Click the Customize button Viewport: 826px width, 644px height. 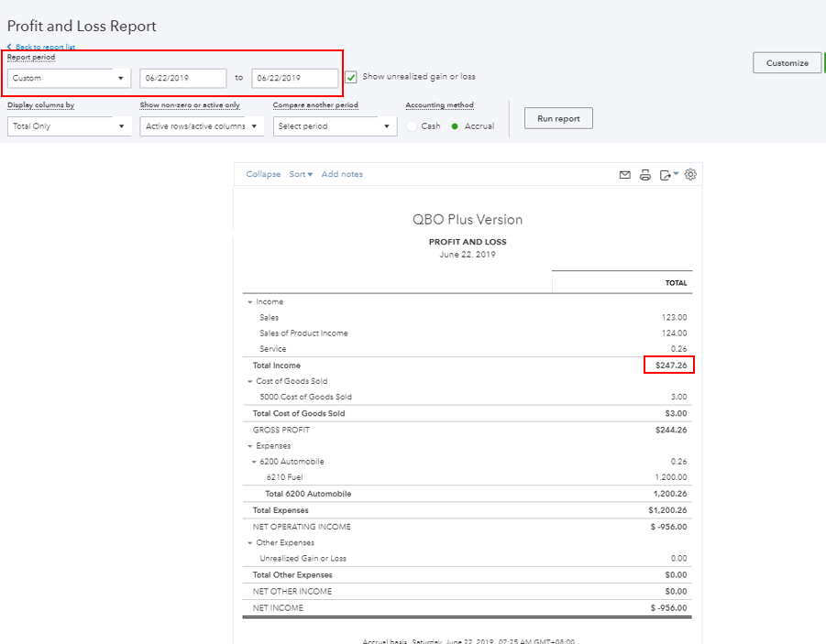pos(787,62)
